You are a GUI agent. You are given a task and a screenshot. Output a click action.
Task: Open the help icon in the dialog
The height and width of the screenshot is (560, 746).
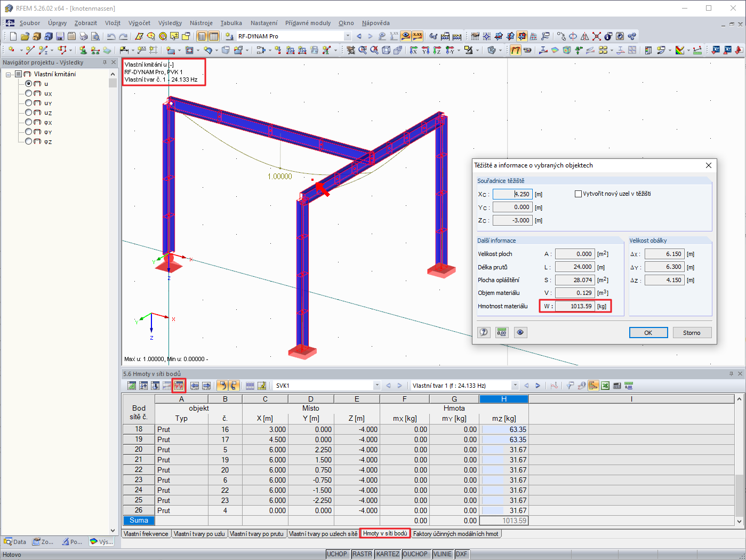484,332
